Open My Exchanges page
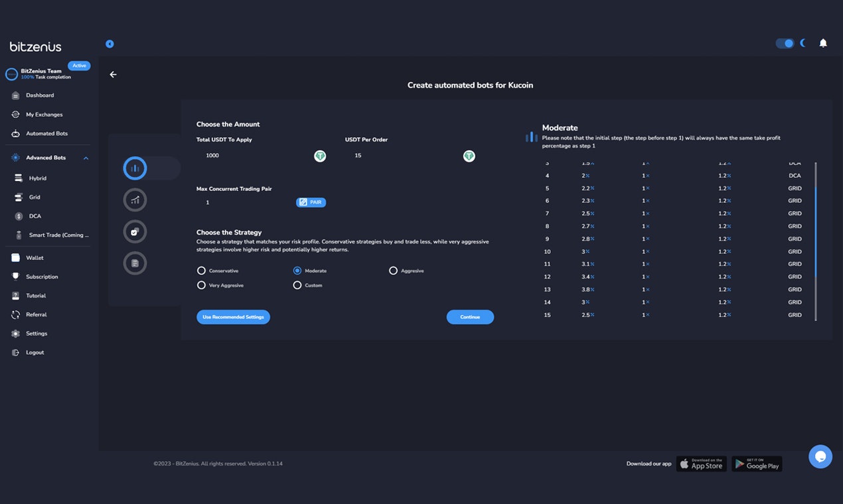This screenshot has height=504, width=843. 44,115
